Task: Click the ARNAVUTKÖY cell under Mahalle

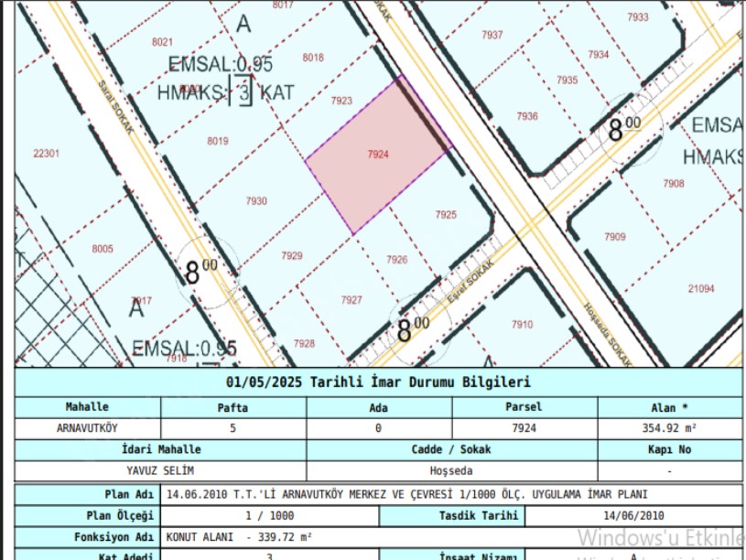Action: click(x=87, y=427)
